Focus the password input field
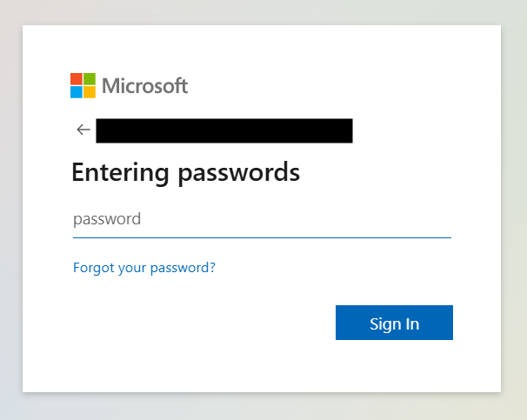This screenshot has width=527, height=420. (x=261, y=219)
